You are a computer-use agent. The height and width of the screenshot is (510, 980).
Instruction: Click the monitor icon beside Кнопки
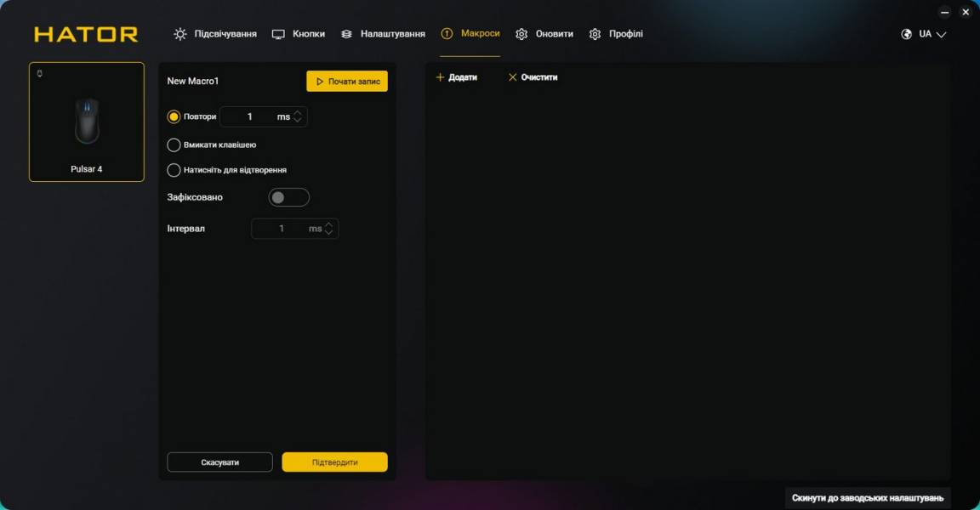(278, 34)
